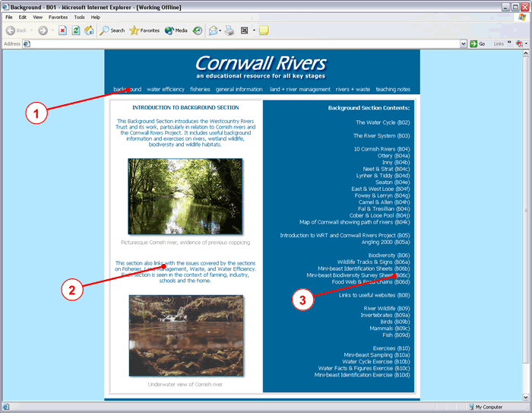
Task: Click the Refresh page icon
Action: coord(76,30)
